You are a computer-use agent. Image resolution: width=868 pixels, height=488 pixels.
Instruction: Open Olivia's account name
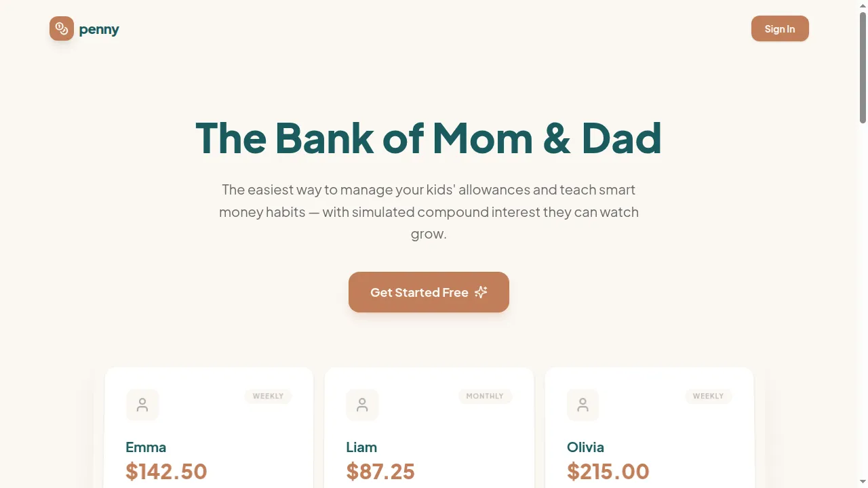point(585,447)
